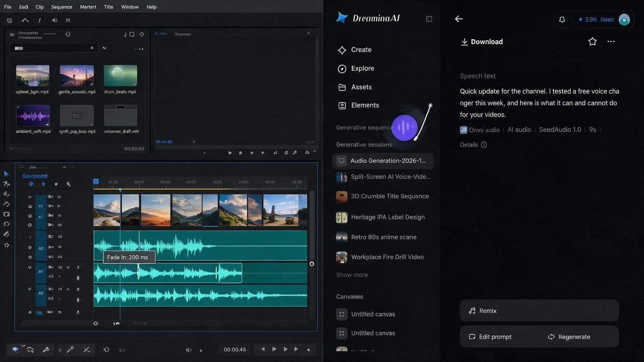Image resolution: width=644 pixels, height=362 pixels.
Task: Click the speaker icon in the top editor toolbar
Action: [x=54, y=20]
